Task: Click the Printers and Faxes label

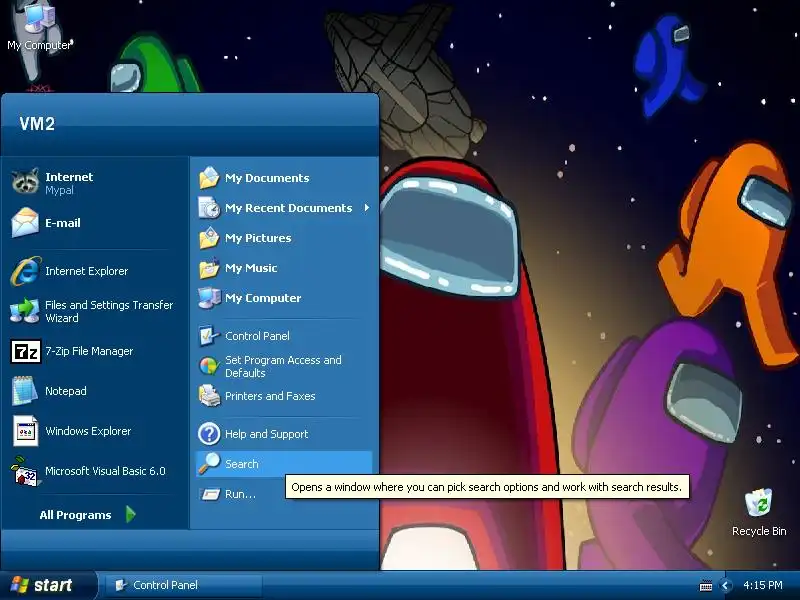Action: [270, 396]
